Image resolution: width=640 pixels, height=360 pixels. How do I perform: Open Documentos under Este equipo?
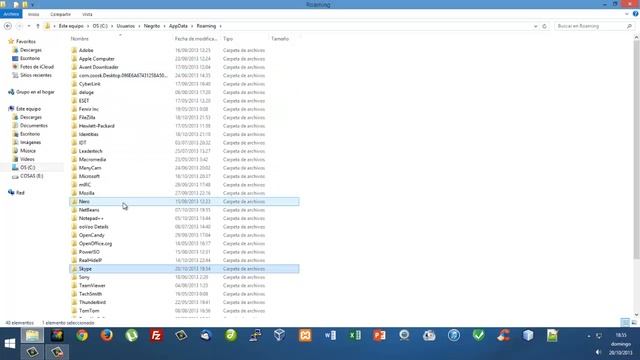click(34, 126)
